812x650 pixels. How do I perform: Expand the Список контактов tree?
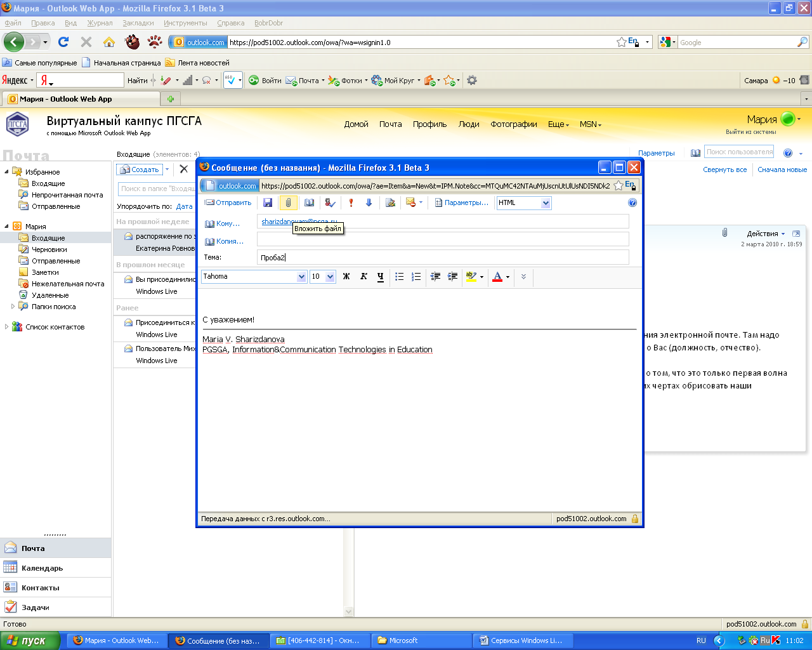coord(6,326)
